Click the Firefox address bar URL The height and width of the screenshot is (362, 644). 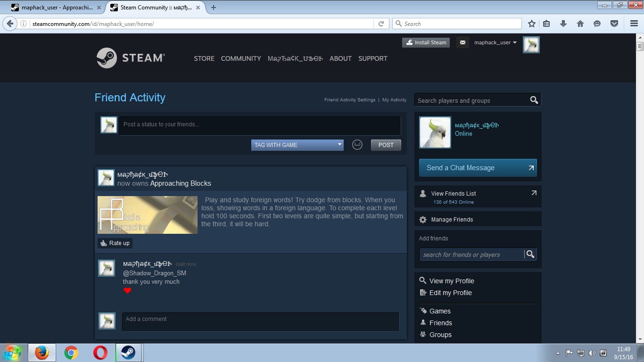[x=93, y=24]
